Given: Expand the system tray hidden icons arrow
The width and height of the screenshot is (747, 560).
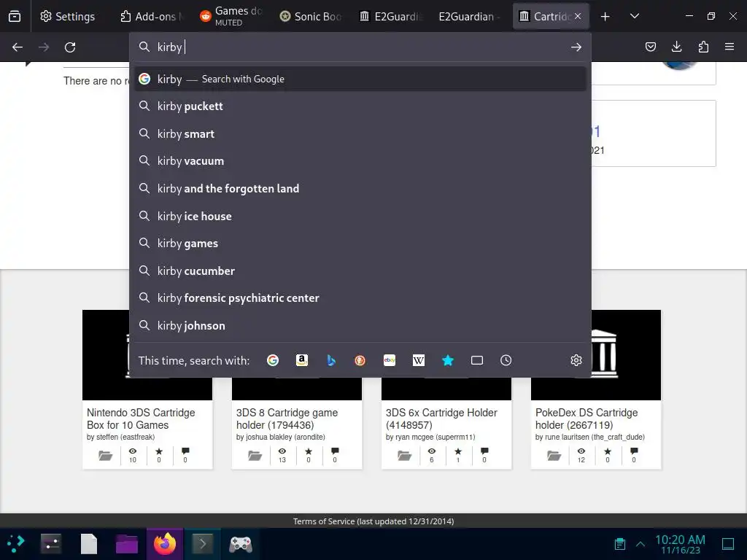Looking at the screenshot, I should coord(640,544).
